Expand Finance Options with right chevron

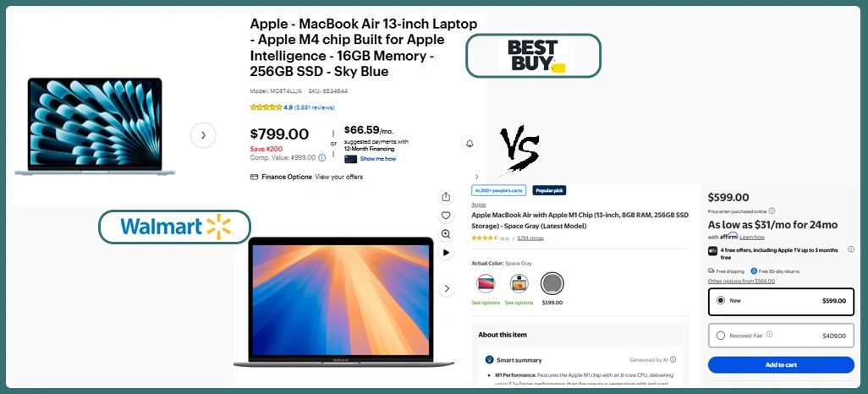(x=476, y=177)
